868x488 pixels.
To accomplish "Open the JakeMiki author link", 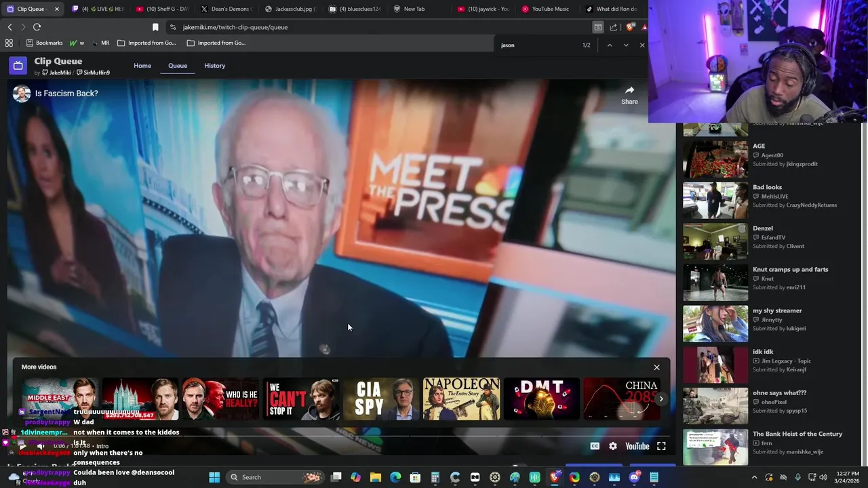I will (56, 73).
